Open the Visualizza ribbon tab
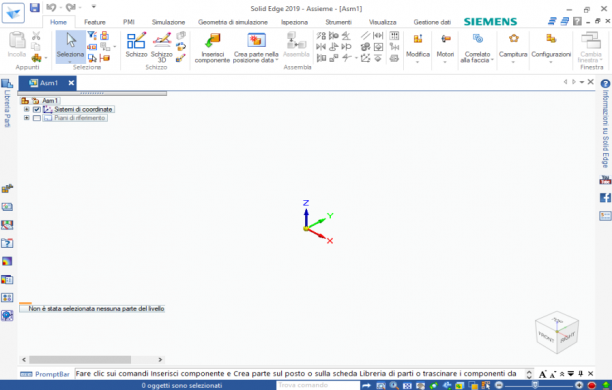The width and height of the screenshot is (612, 390). [x=382, y=22]
